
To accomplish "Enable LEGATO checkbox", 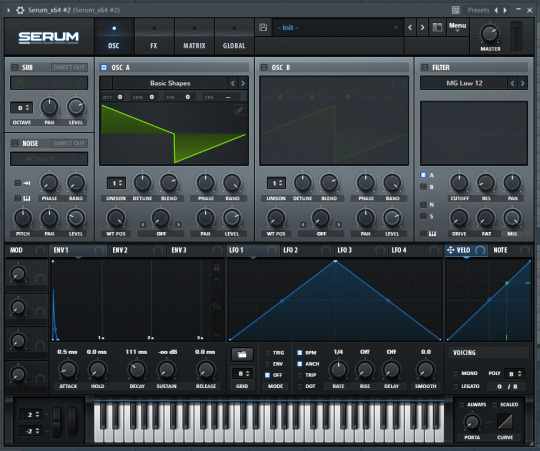I will 456,386.
